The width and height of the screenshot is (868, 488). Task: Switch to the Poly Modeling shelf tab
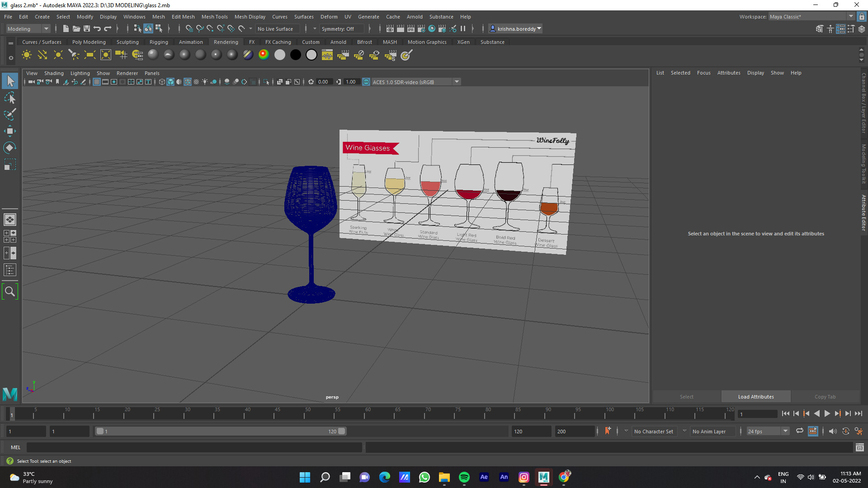point(89,42)
